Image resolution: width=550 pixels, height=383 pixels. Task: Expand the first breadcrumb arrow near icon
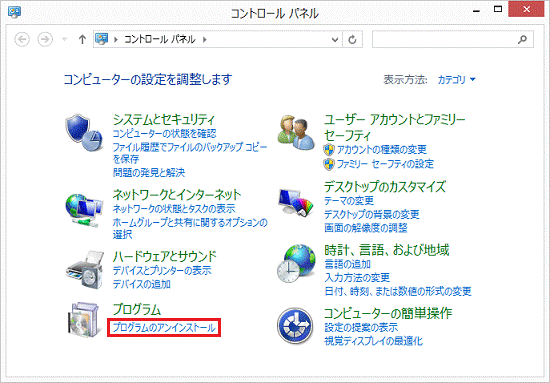[115, 39]
